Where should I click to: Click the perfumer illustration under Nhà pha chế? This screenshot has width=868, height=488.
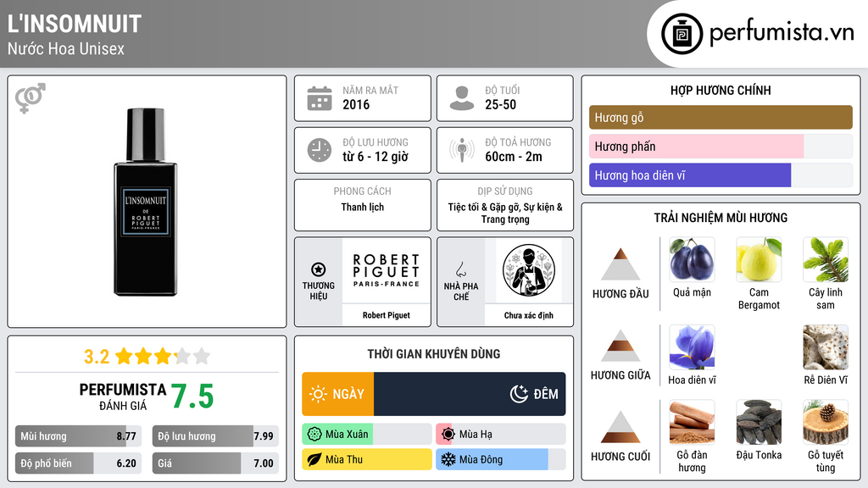[x=529, y=270]
